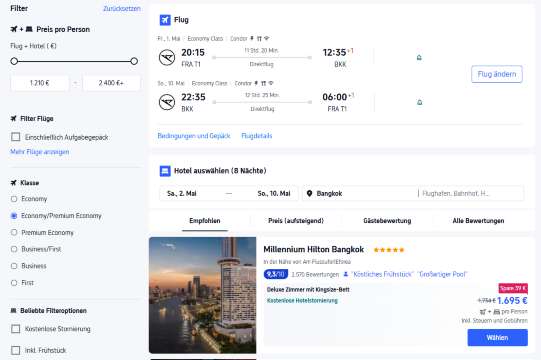
Task: Click the Flughafen, Bahnhof landmark search field
Action: [471, 194]
